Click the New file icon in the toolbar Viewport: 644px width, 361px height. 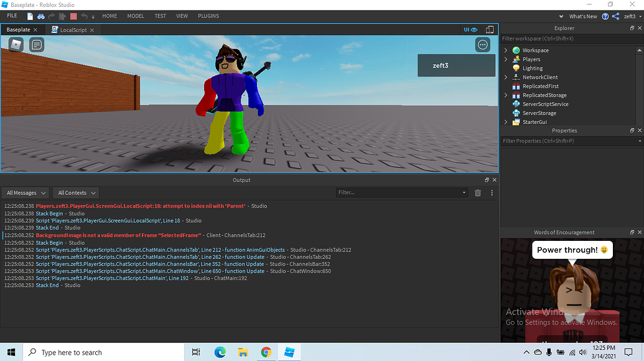(30, 16)
